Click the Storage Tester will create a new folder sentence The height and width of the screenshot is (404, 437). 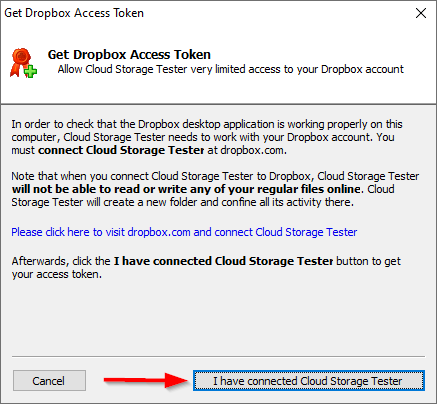tap(182, 202)
